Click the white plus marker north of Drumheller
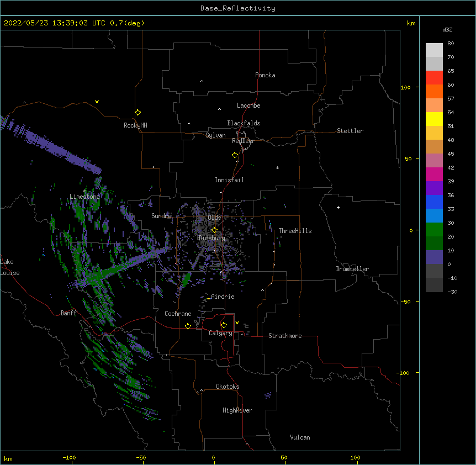The image size is (476, 465). coord(338,207)
